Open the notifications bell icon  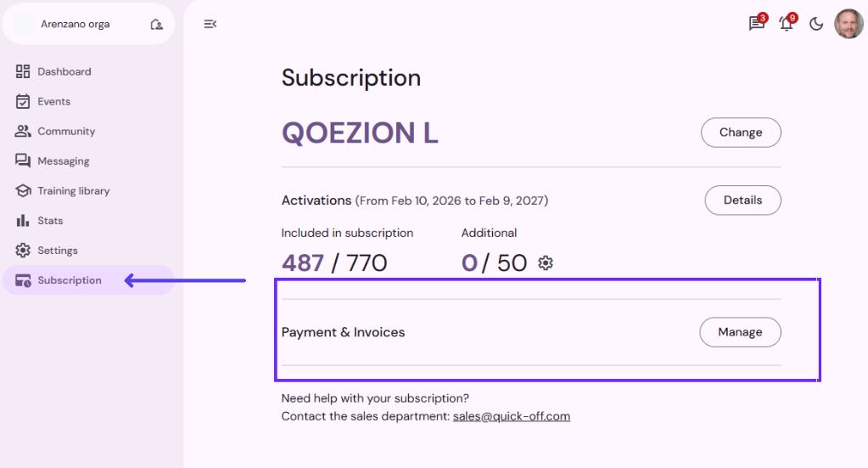coord(787,24)
